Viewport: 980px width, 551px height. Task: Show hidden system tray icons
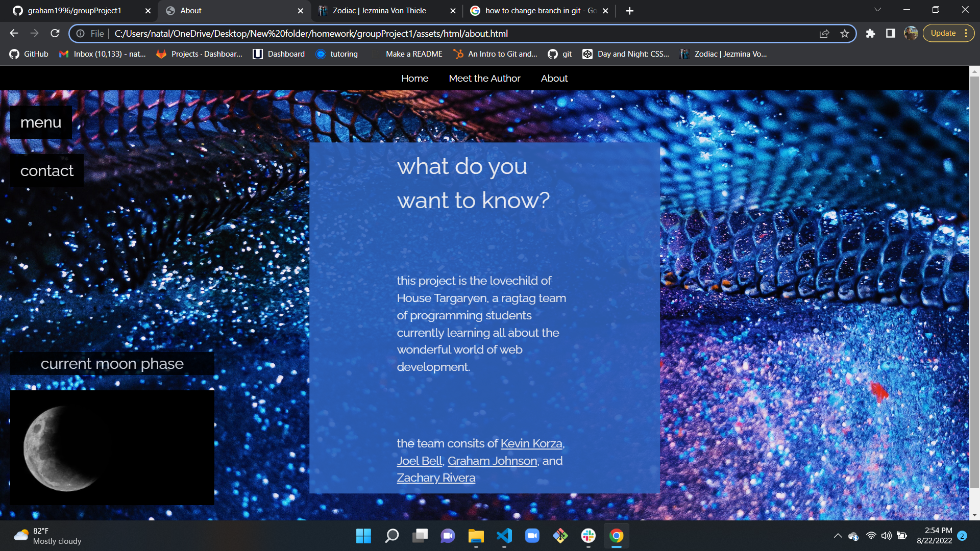point(838,536)
